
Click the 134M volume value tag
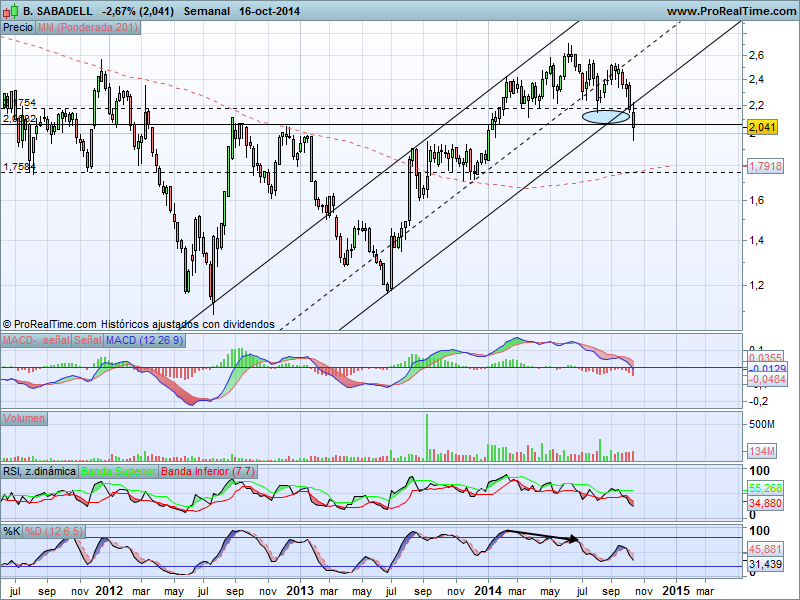tap(762, 451)
